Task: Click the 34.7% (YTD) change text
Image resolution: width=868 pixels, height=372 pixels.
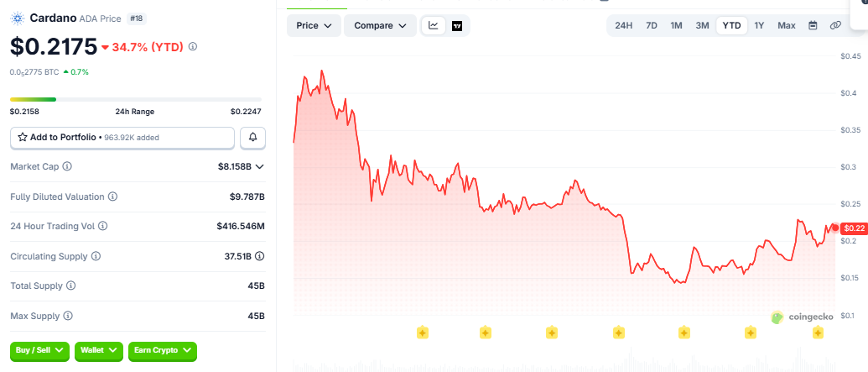Action: (x=148, y=47)
